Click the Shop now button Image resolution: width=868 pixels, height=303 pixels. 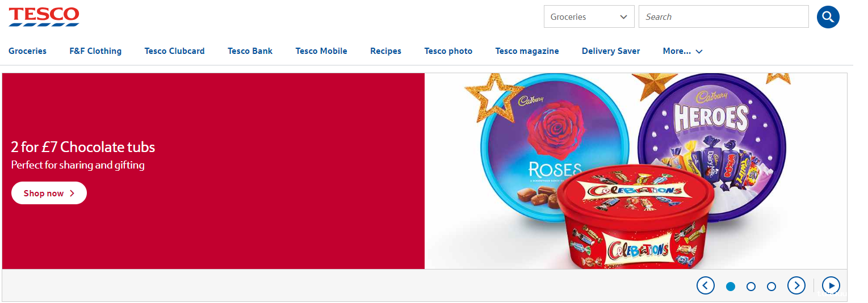49,193
